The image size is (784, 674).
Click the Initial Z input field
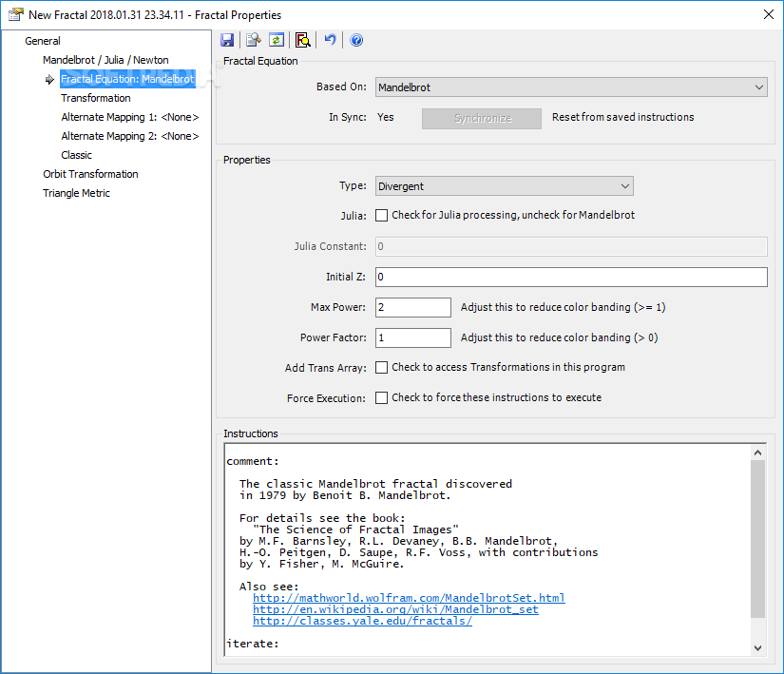(571, 277)
